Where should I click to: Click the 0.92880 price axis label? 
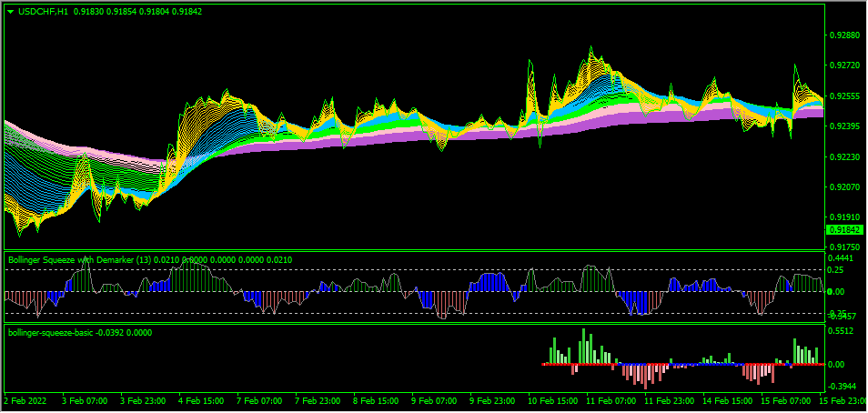click(844, 35)
